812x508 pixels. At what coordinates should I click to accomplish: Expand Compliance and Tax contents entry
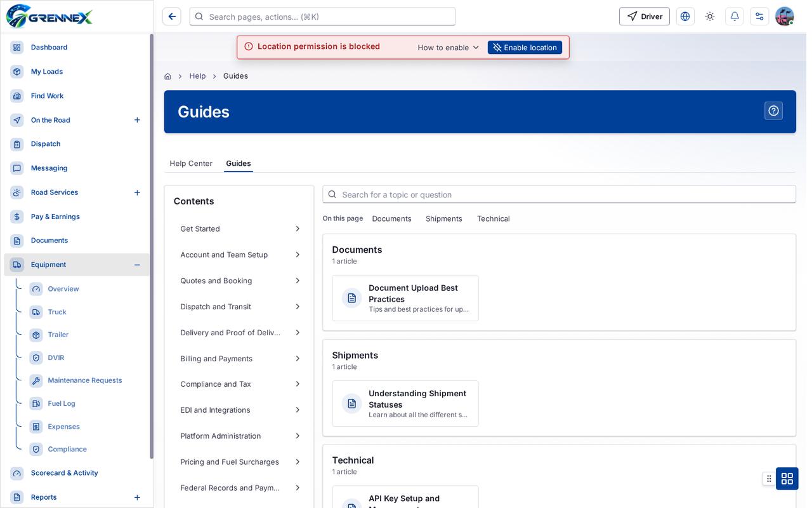pos(239,384)
